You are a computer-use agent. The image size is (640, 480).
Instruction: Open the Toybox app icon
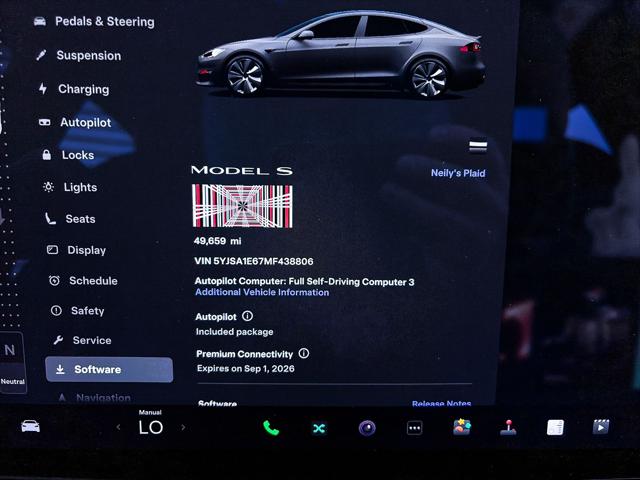pos(462,427)
